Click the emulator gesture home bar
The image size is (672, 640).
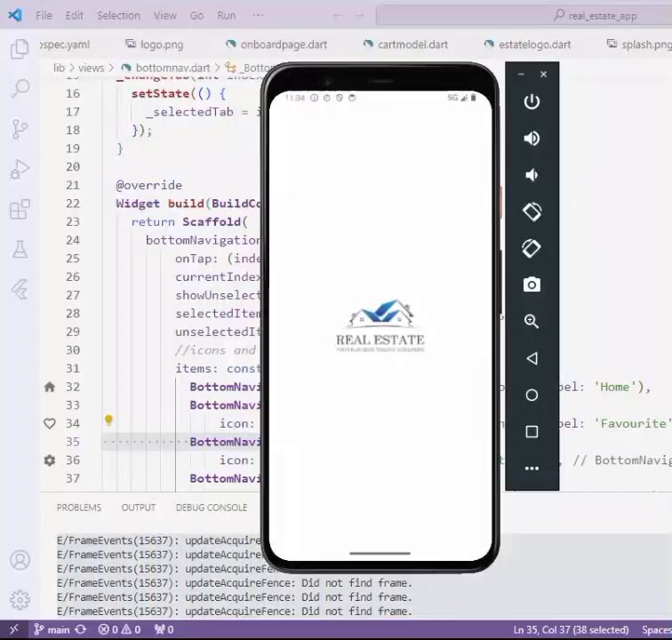(x=380, y=554)
